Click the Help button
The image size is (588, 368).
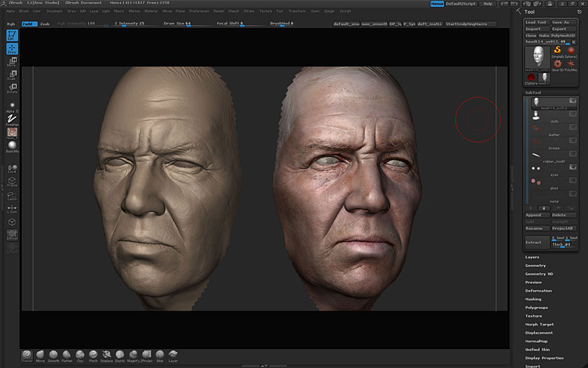tap(488, 4)
